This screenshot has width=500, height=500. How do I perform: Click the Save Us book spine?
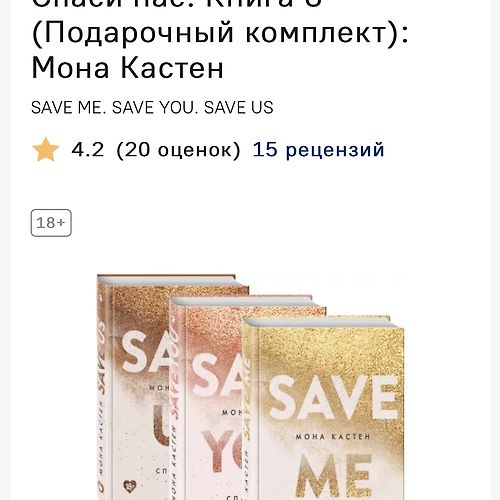105,388
